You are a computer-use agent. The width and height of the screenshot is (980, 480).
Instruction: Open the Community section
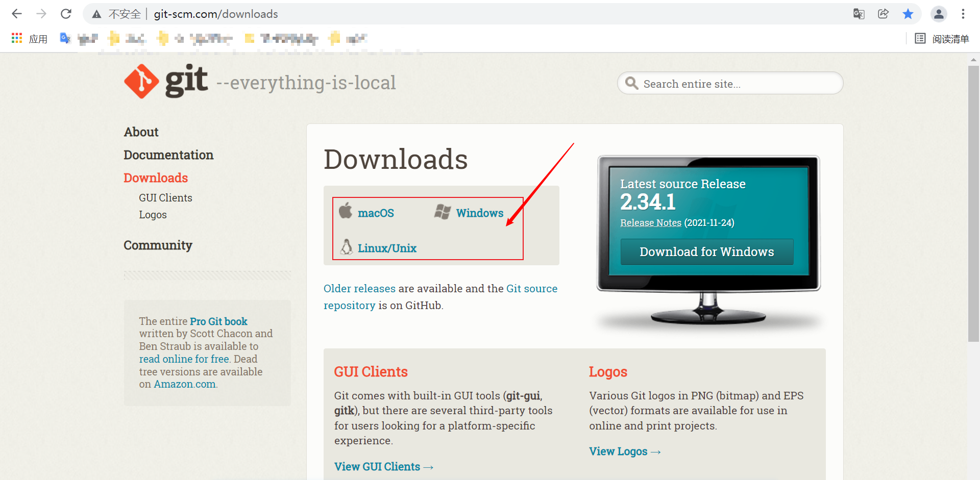tap(158, 245)
